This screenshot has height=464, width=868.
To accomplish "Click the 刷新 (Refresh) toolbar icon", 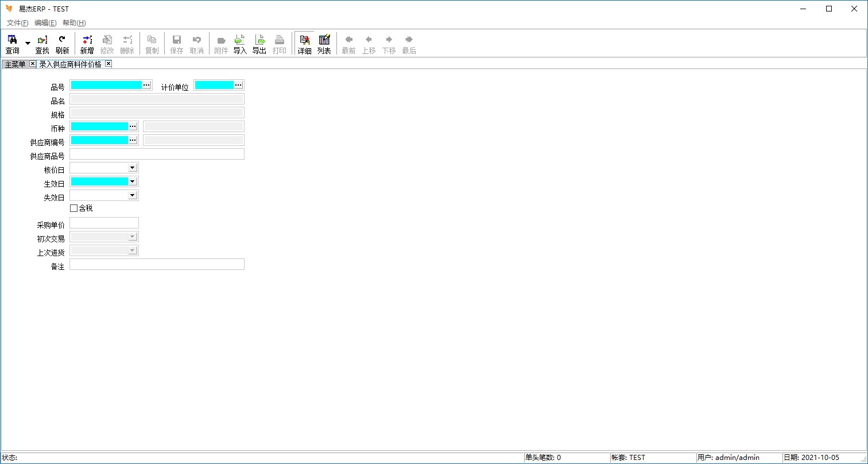I will click(62, 44).
